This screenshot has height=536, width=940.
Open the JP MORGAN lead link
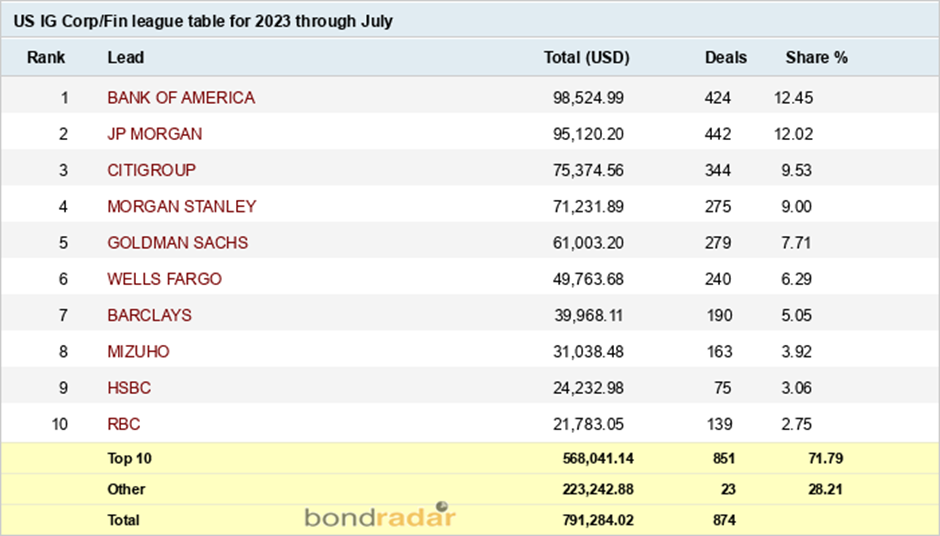point(155,134)
